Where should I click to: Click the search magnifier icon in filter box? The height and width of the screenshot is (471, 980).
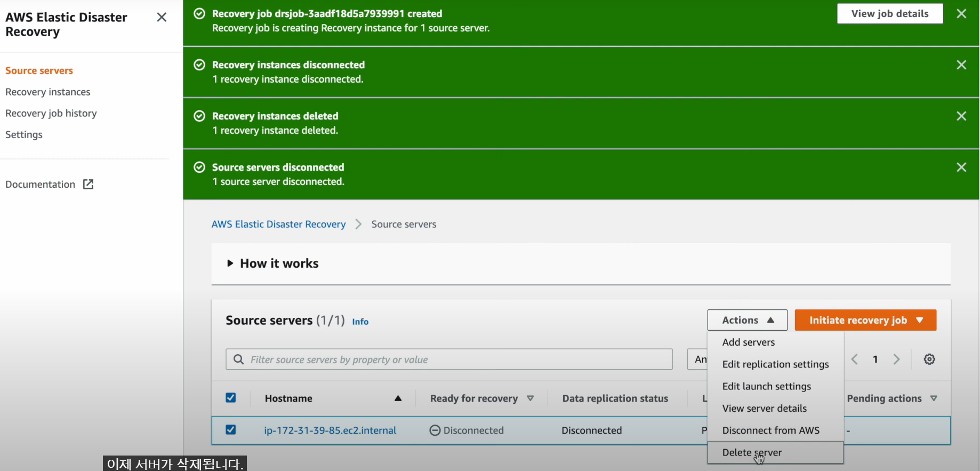(x=239, y=360)
